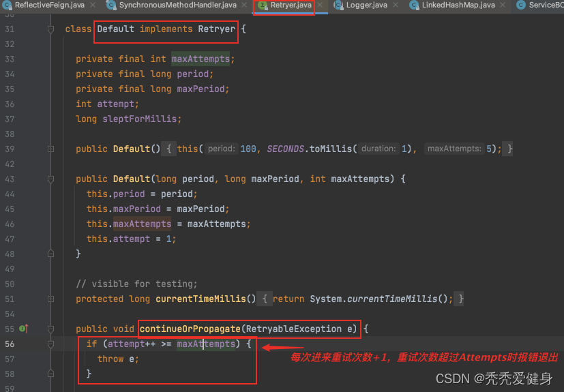Switch to the Logger.java tab
This screenshot has height=392, width=564.
pyautogui.click(x=366, y=5)
